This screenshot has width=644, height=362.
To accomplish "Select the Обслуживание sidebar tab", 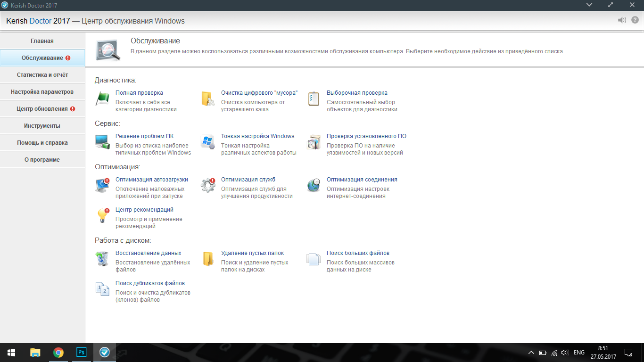I will click(42, 58).
